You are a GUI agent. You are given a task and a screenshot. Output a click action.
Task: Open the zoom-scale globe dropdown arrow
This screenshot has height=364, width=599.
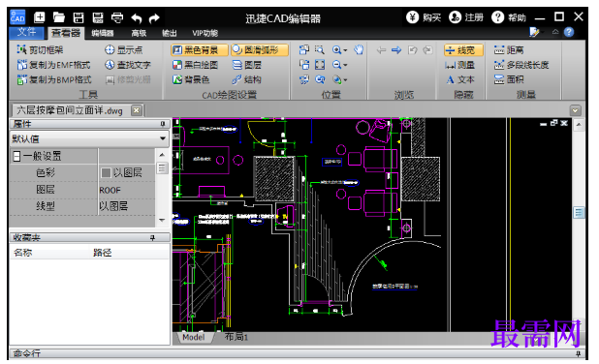(345, 80)
